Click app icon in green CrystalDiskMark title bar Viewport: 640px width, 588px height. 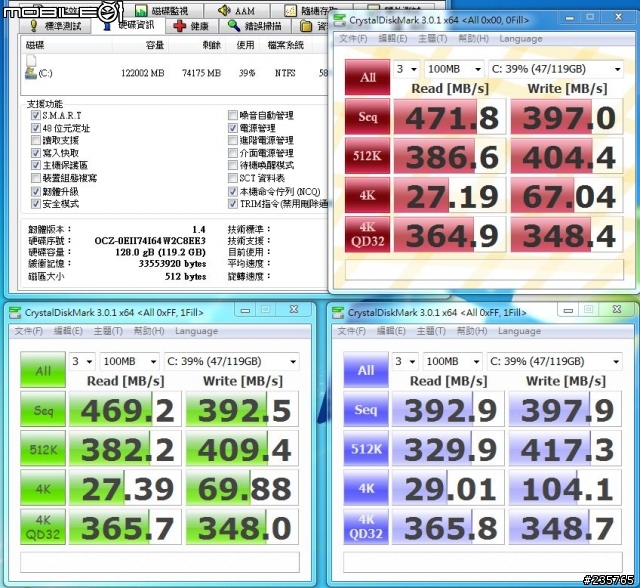coord(15,313)
